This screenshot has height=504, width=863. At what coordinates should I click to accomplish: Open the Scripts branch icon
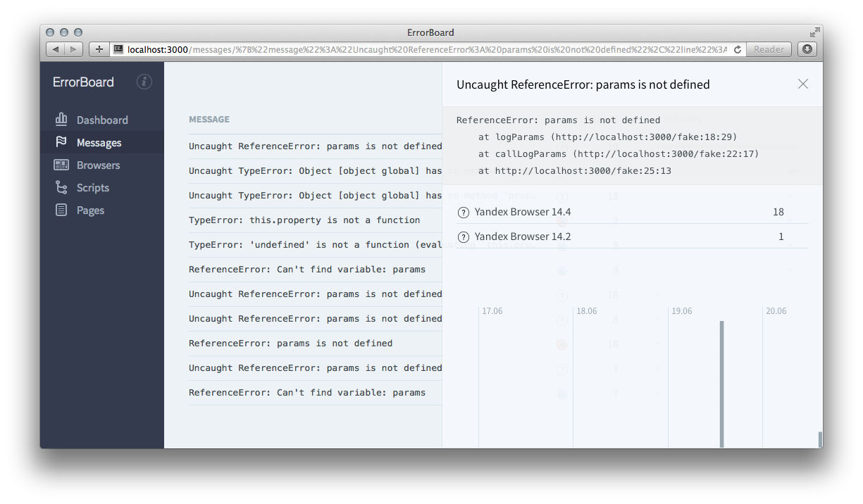coord(61,187)
